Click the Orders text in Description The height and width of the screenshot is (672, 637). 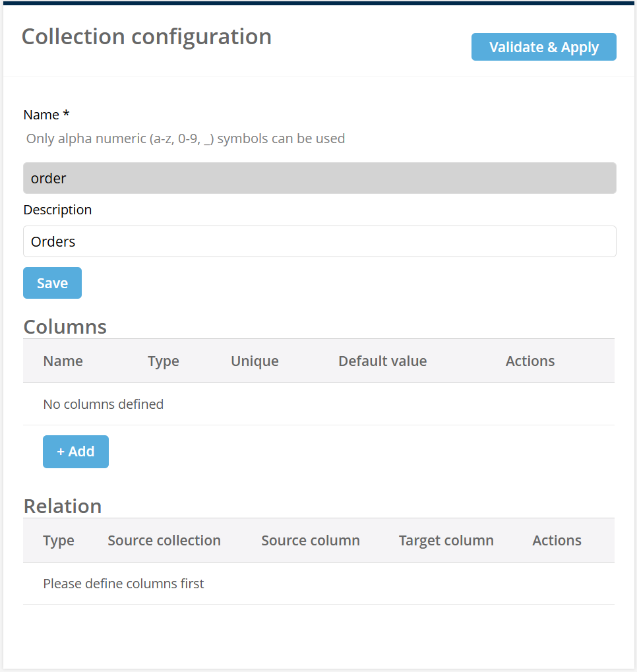tap(53, 241)
